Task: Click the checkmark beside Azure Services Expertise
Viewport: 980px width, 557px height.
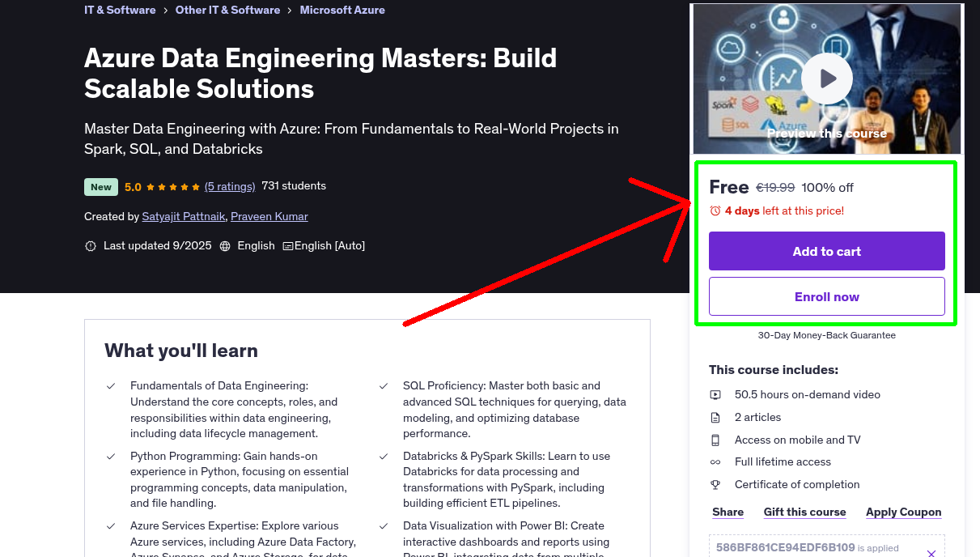Action: [111, 526]
